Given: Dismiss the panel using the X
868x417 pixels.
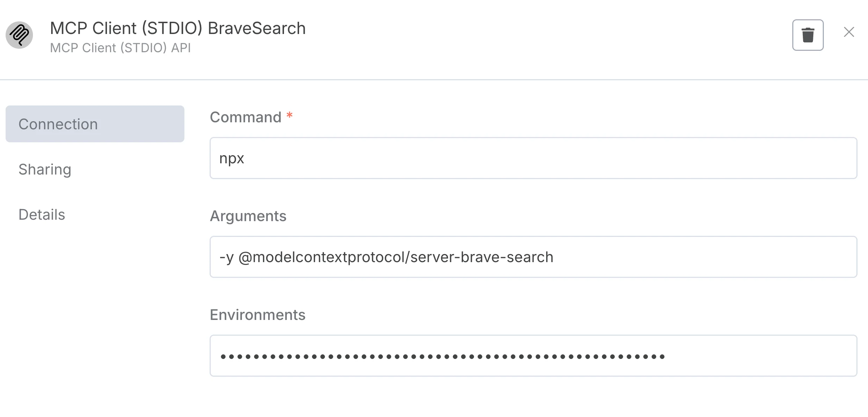Looking at the screenshot, I should pyautogui.click(x=849, y=32).
